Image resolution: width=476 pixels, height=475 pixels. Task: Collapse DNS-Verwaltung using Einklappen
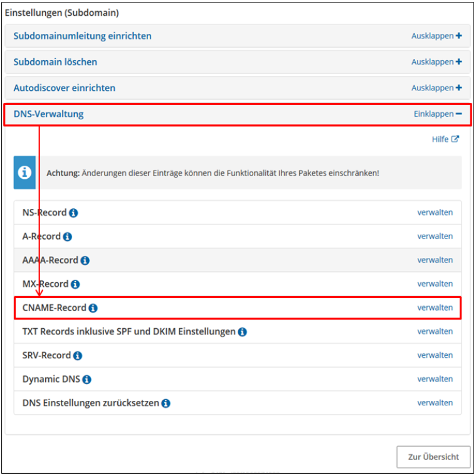coord(438,114)
